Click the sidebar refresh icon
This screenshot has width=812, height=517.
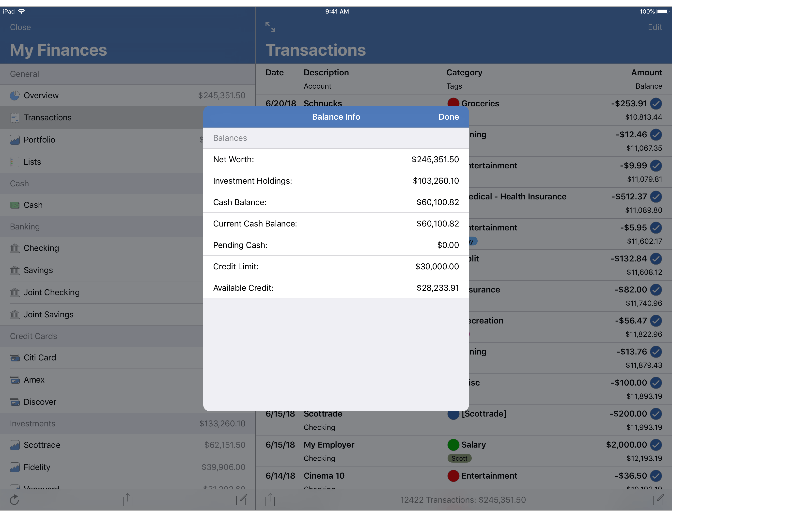[x=14, y=500]
